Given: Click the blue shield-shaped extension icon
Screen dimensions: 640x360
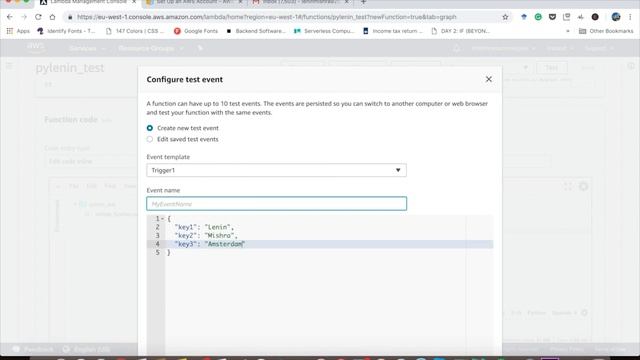Looking at the screenshot, I should (524, 17).
